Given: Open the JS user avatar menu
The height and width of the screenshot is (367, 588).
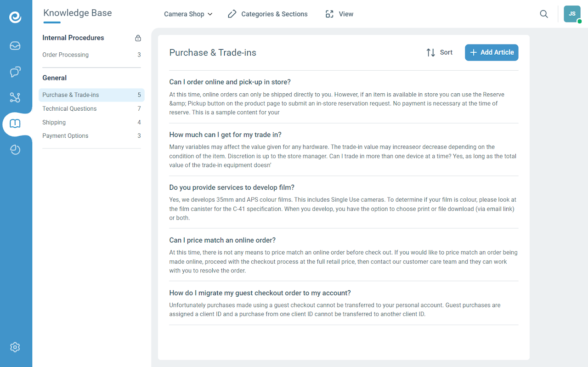Looking at the screenshot, I should 572,14.
